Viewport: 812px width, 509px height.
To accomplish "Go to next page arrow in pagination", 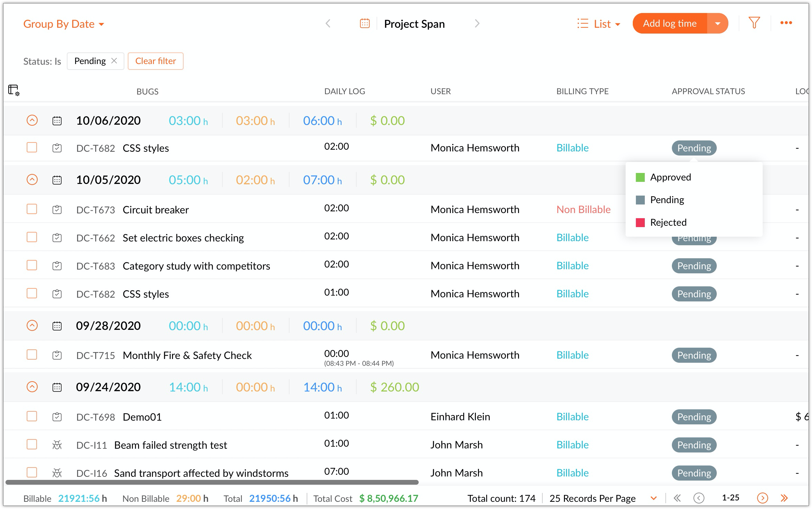I will (x=762, y=498).
